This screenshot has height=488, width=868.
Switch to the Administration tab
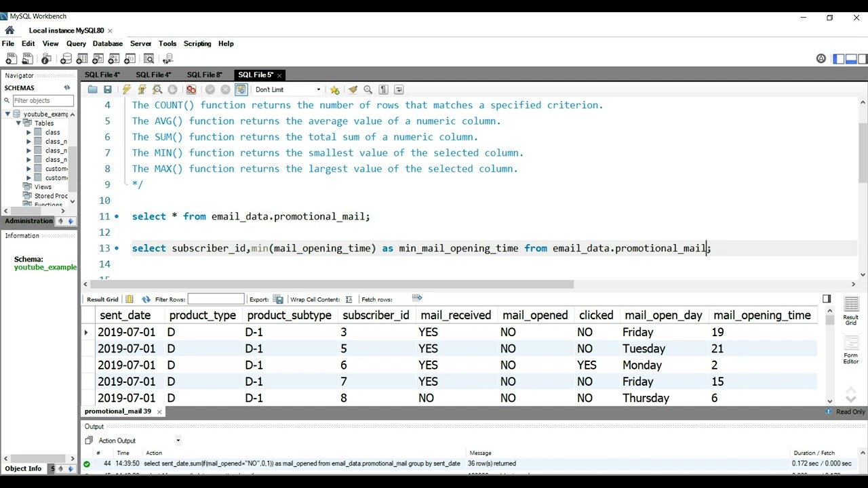pyautogui.click(x=28, y=221)
